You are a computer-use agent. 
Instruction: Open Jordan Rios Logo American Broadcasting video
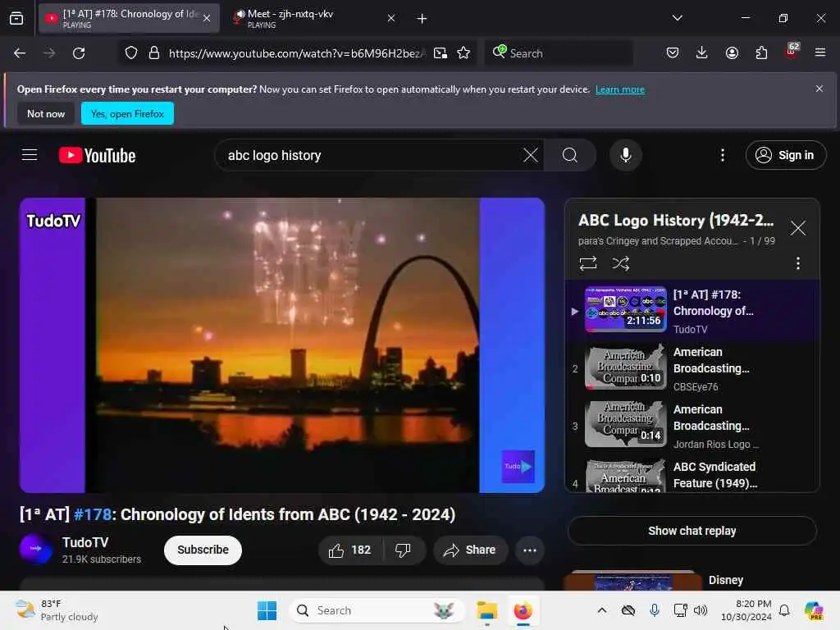(692, 426)
